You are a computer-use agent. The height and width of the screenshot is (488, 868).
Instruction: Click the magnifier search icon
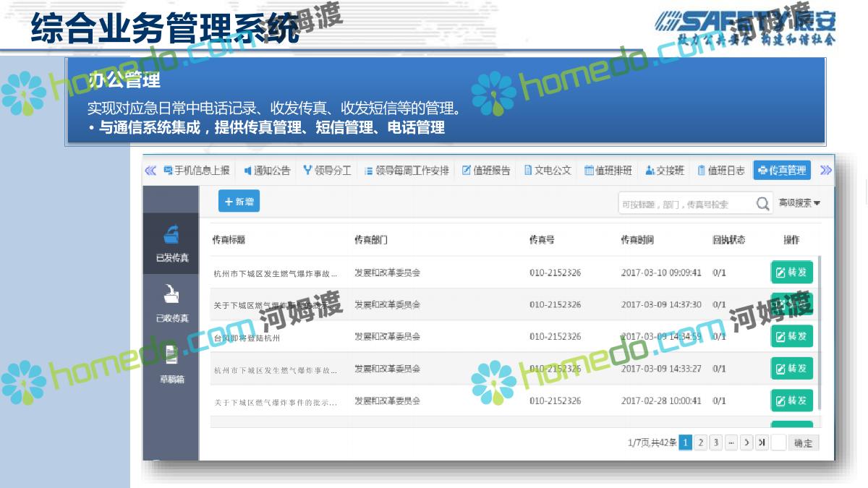(762, 205)
